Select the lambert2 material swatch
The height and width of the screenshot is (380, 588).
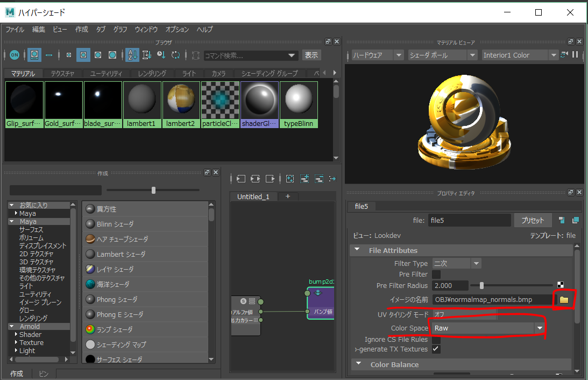pyautogui.click(x=181, y=104)
